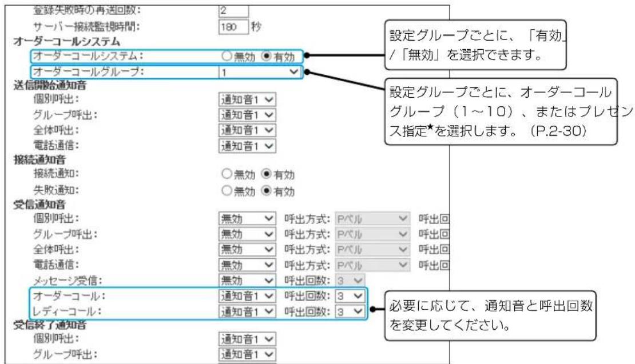Select 有効 for オーダーコールシステム
The width and height of the screenshot is (635, 364).
click(x=266, y=56)
